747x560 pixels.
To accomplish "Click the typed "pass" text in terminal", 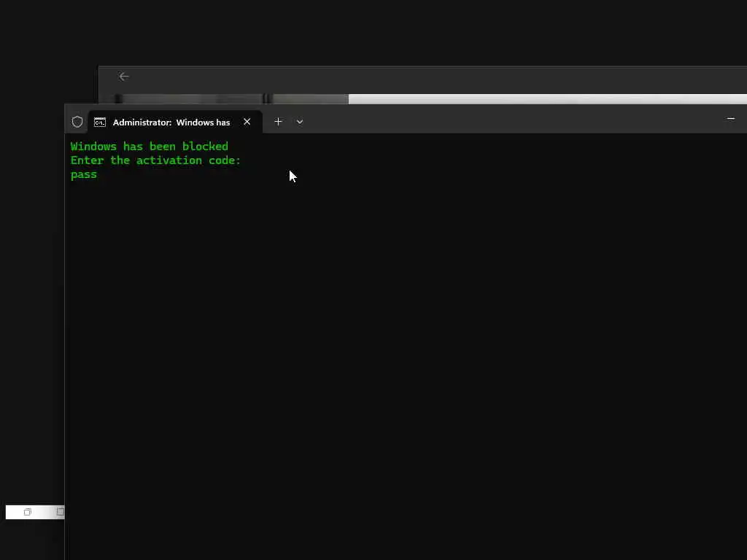I will coord(84,175).
